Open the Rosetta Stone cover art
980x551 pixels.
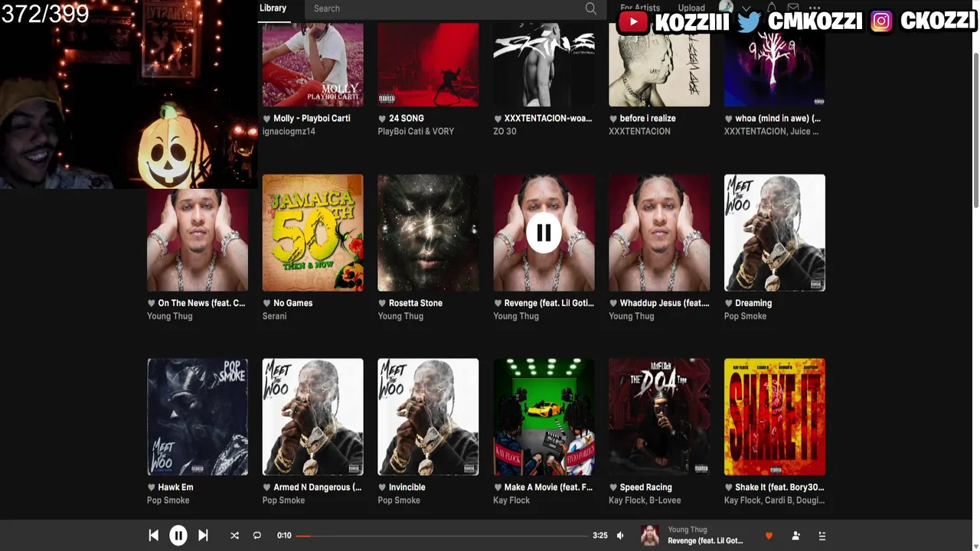click(x=428, y=233)
